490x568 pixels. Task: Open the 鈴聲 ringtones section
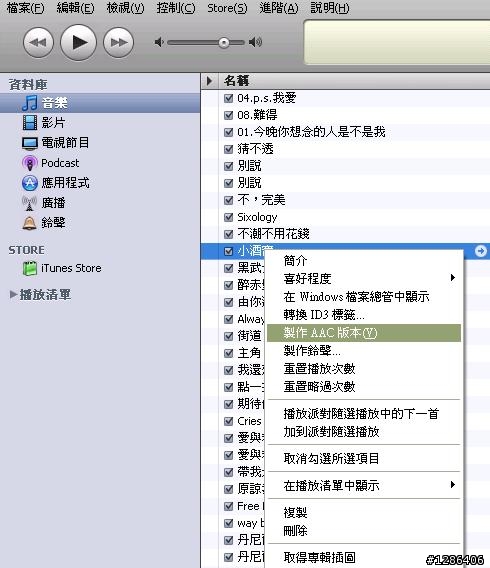[x=44, y=223]
